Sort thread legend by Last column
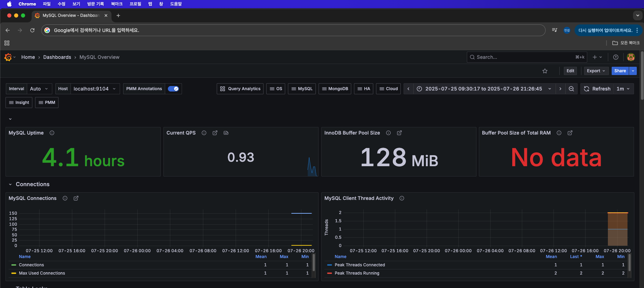 point(576,257)
